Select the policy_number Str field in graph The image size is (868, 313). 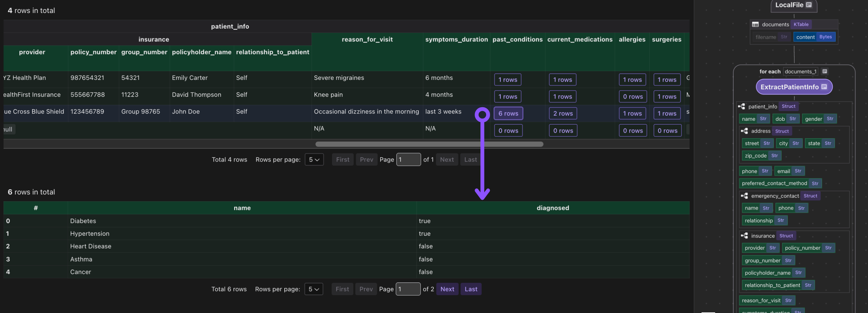point(808,247)
